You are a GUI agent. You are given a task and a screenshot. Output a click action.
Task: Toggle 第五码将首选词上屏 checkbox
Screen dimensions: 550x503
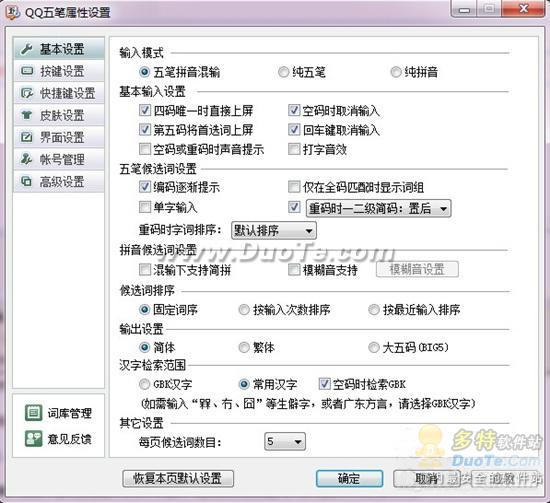tap(145, 129)
